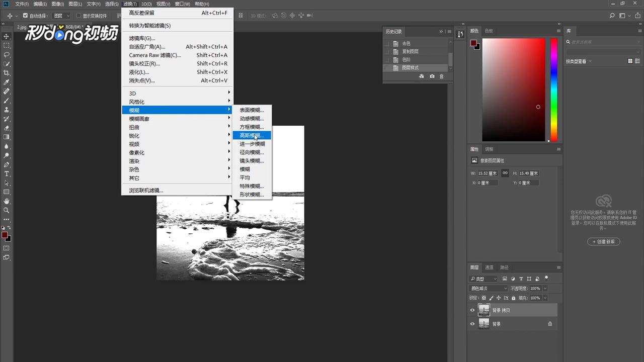Viewport: 644px width, 362px height.
Task: Click the hue slider strip
Action: 553,90
